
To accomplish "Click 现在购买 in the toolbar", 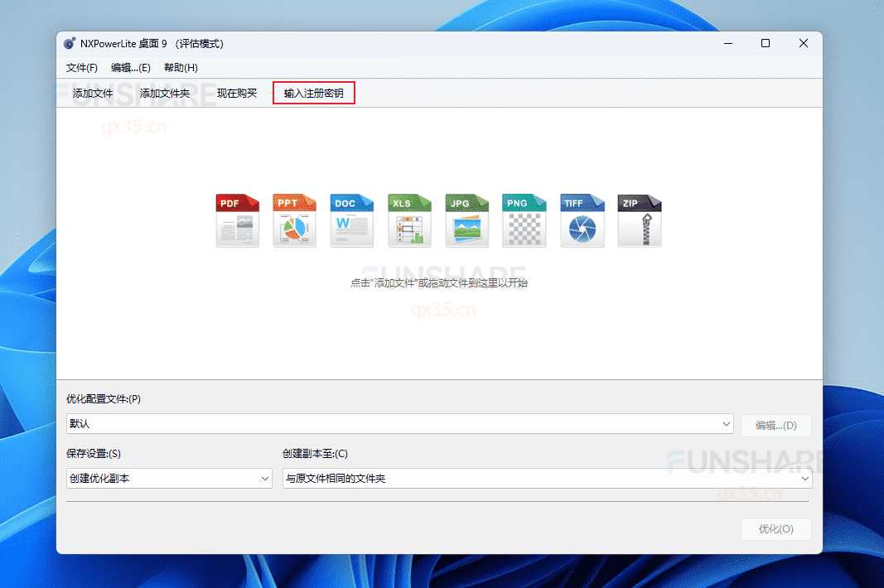I will 237,93.
